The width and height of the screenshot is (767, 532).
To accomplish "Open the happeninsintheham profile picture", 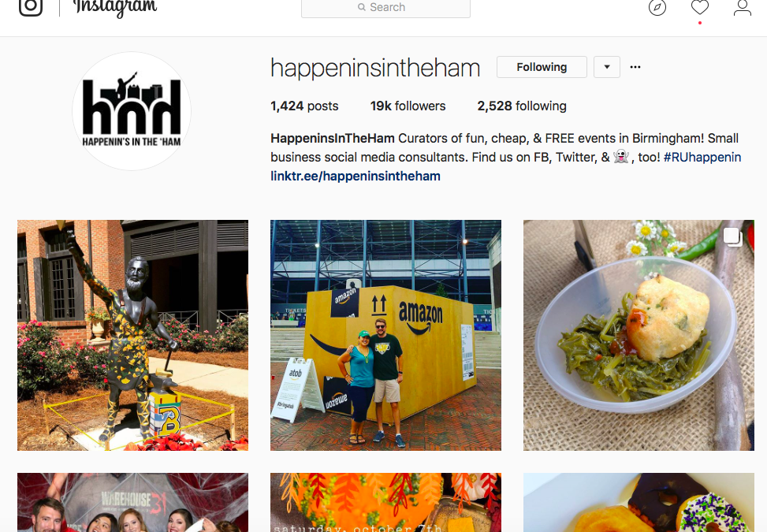I will [132, 111].
